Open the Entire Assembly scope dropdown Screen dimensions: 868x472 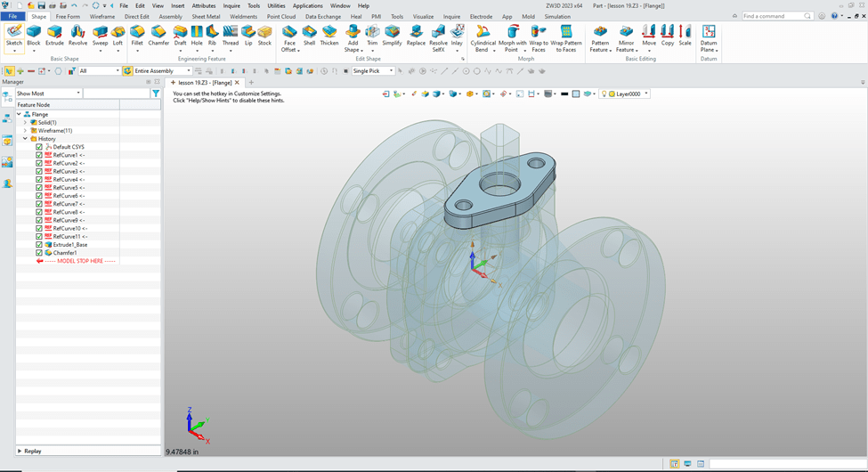[188, 71]
